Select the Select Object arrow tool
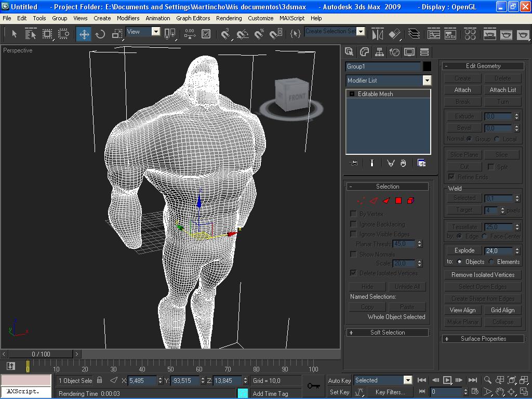Screen dimensions: 532x399 14,34
